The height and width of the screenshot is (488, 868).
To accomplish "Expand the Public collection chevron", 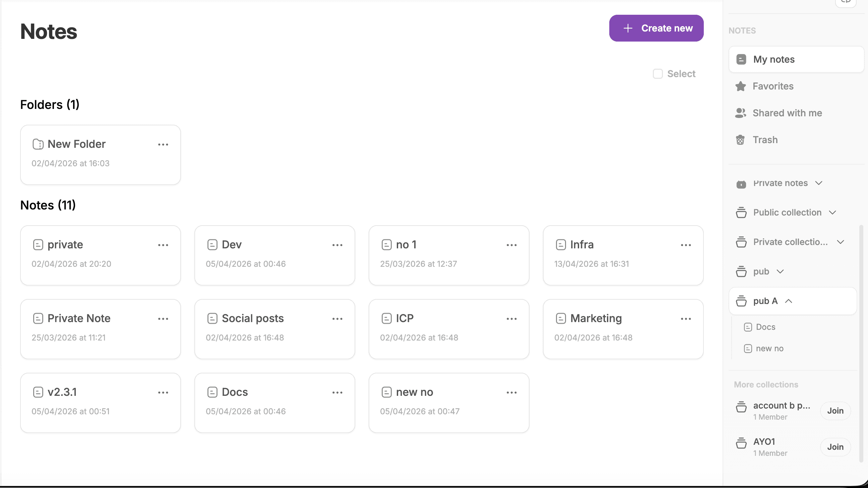I will point(832,212).
